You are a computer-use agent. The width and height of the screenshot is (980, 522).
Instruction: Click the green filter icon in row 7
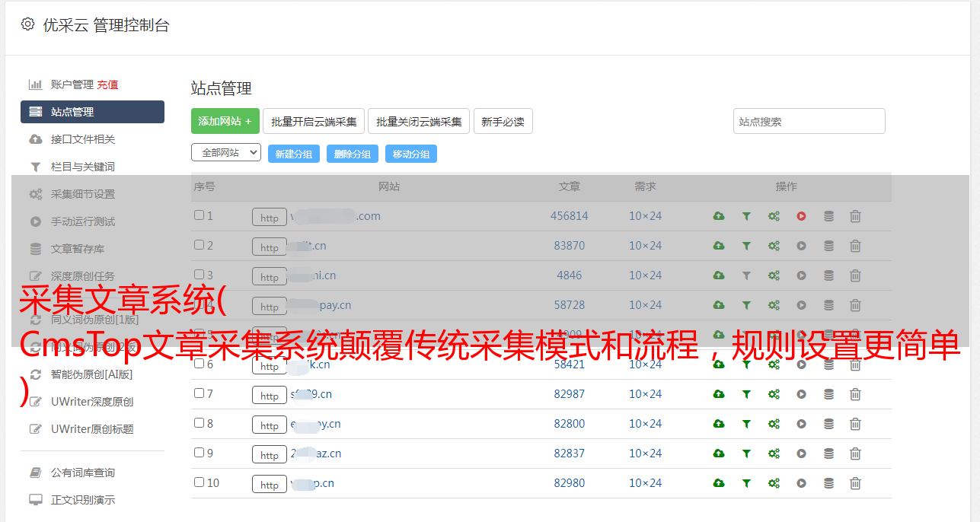point(746,394)
